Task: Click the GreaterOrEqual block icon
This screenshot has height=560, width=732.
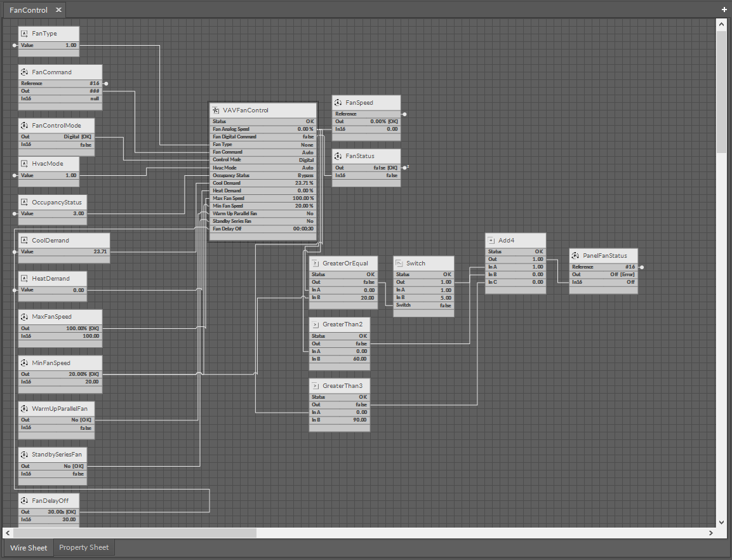Action: (315, 263)
